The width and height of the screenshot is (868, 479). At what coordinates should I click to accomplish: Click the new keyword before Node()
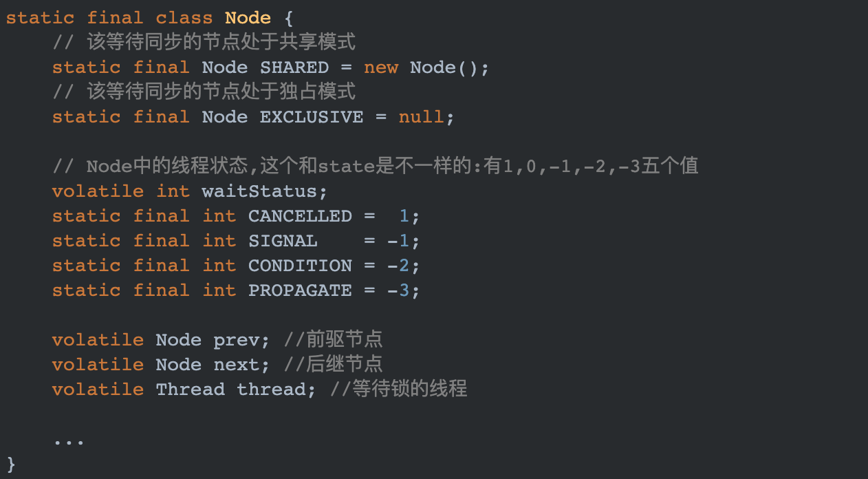point(381,67)
